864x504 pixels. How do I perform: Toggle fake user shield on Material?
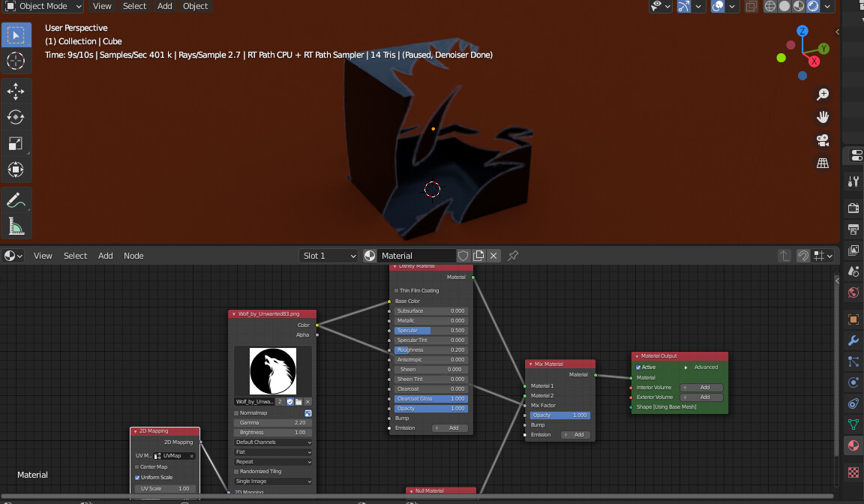(463, 256)
